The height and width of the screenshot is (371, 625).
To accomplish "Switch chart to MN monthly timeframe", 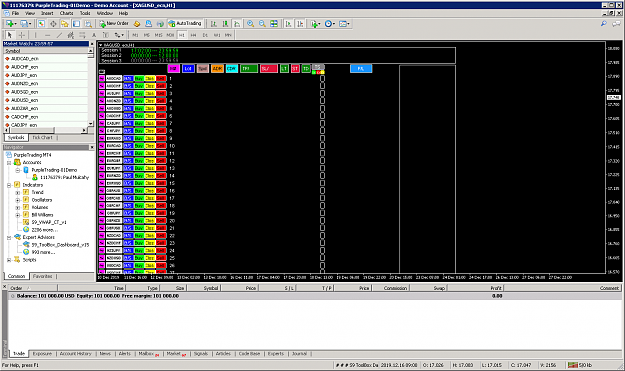I will (228, 35).
